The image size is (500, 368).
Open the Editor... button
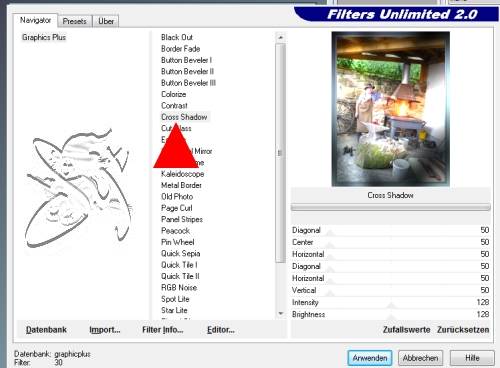(x=221, y=330)
